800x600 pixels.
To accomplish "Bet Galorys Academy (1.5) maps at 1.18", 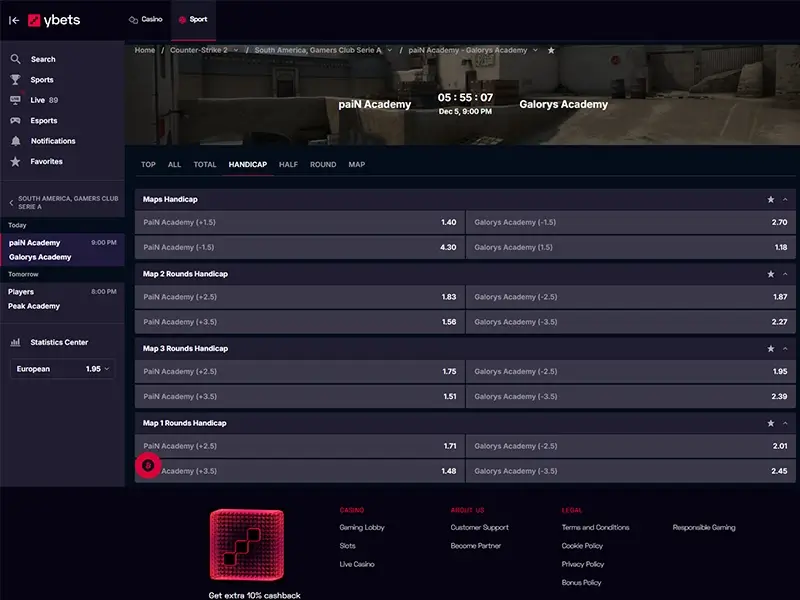I will 631,247.
